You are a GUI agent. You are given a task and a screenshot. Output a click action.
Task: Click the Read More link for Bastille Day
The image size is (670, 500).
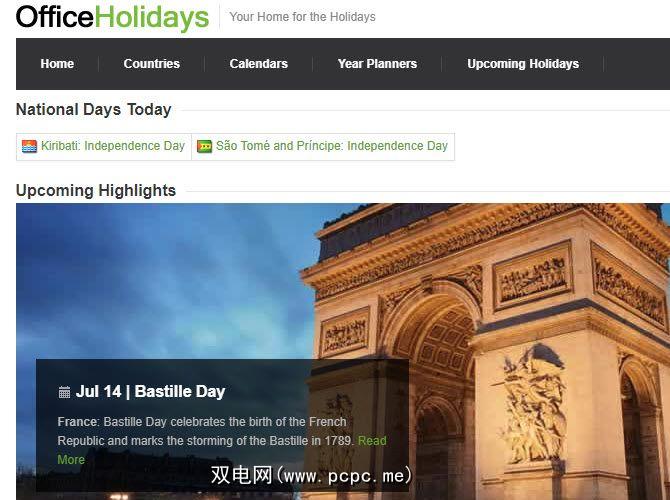coord(222,450)
